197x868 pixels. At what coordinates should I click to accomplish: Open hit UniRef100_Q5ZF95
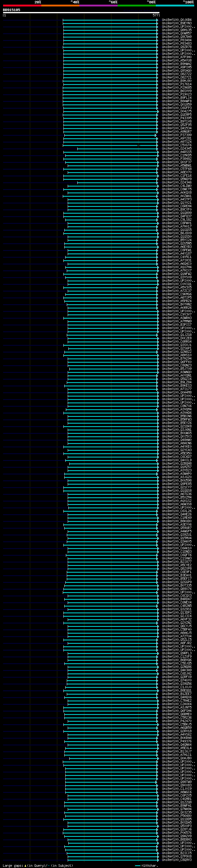[x=177, y=125]
